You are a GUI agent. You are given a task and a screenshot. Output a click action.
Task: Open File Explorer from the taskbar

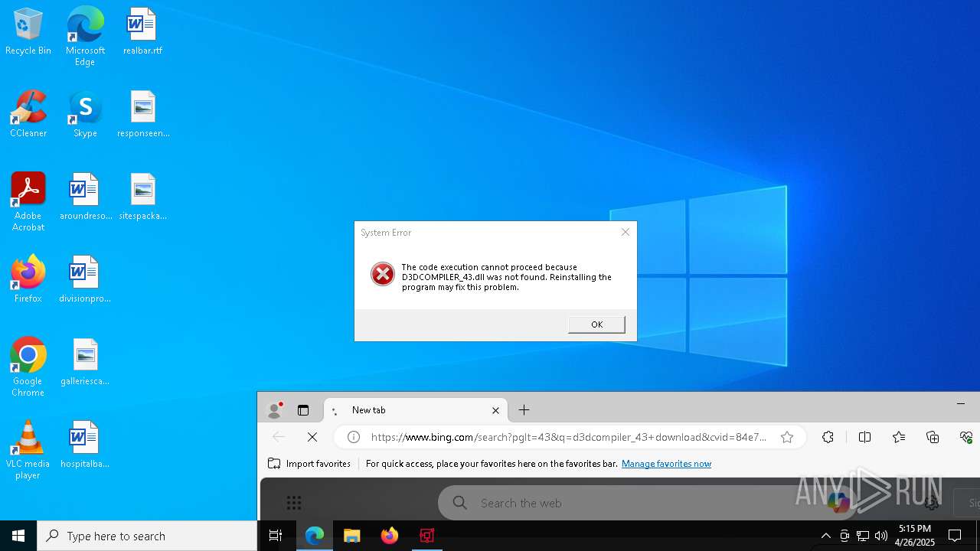tap(352, 536)
